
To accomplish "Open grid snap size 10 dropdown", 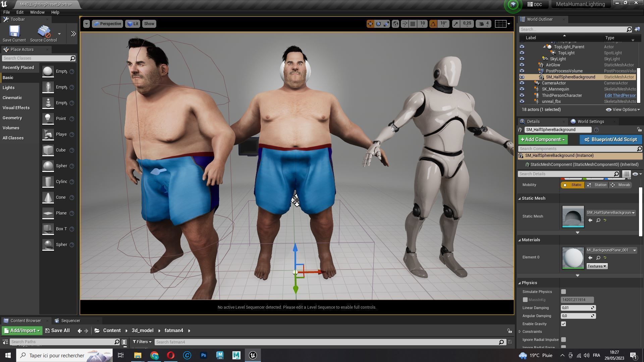I will pyautogui.click(x=422, y=23).
